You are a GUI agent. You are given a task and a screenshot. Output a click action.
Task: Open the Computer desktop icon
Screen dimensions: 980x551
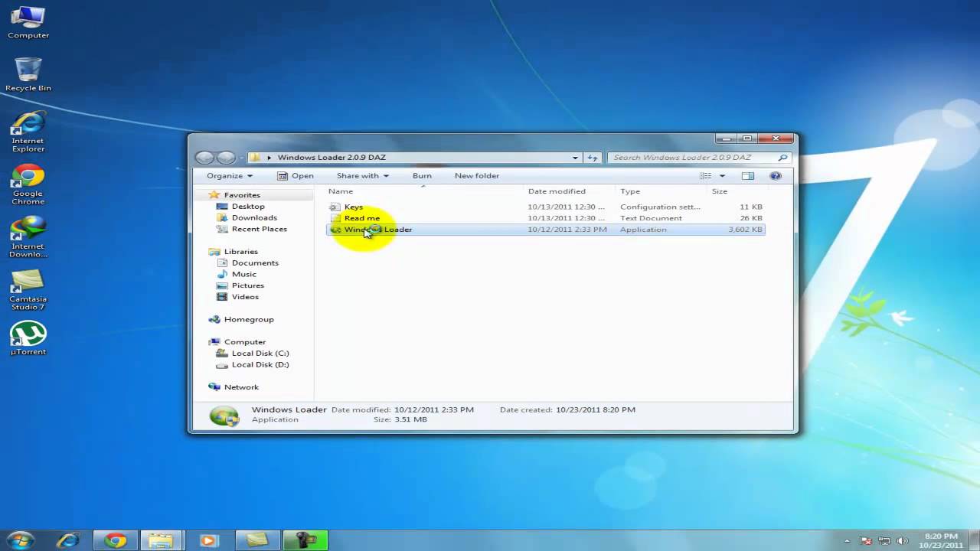coord(28,22)
